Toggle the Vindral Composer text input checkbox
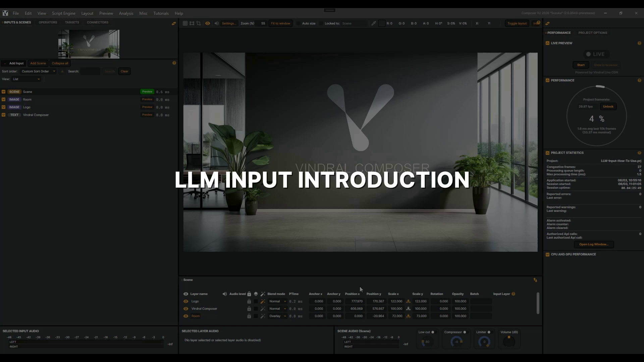644x362 pixels. tap(3, 115)
